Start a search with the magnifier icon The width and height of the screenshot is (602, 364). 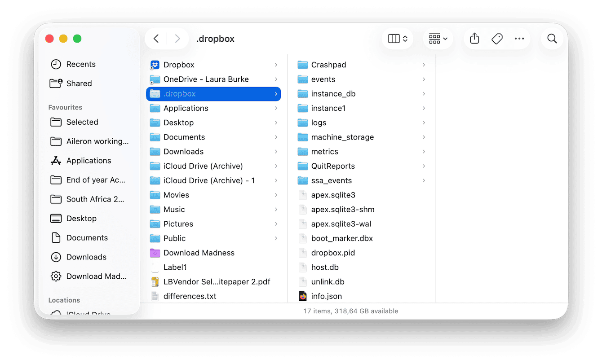(552, 39)
